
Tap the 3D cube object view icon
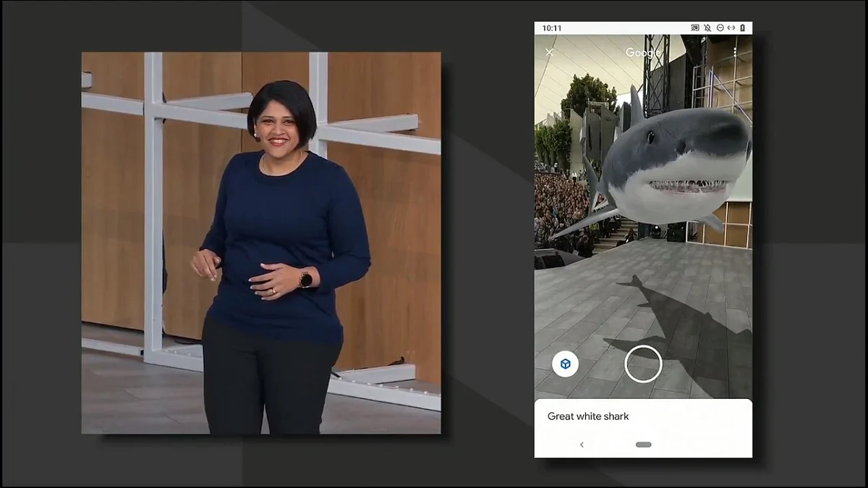click(565, 363)
